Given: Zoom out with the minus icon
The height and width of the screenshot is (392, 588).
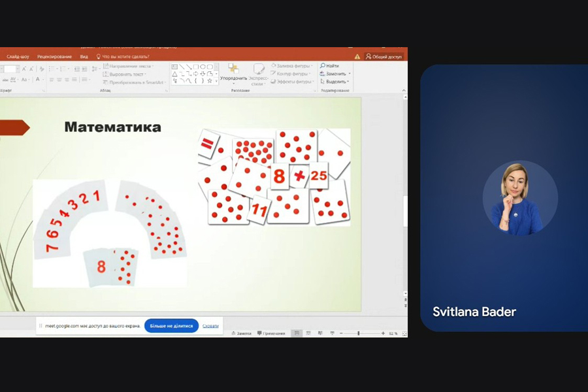Looking at the screenshot, I should pyautogui.click(x=341, y=333).
